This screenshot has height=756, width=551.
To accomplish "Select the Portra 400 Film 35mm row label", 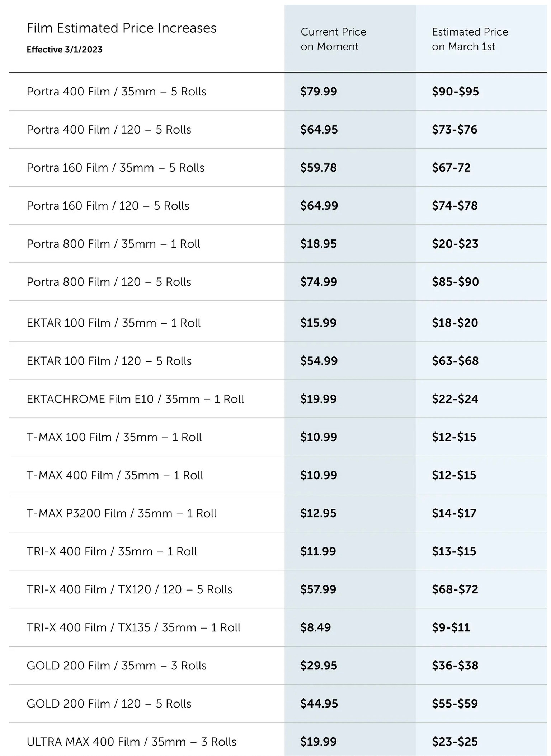I will 116,92.
